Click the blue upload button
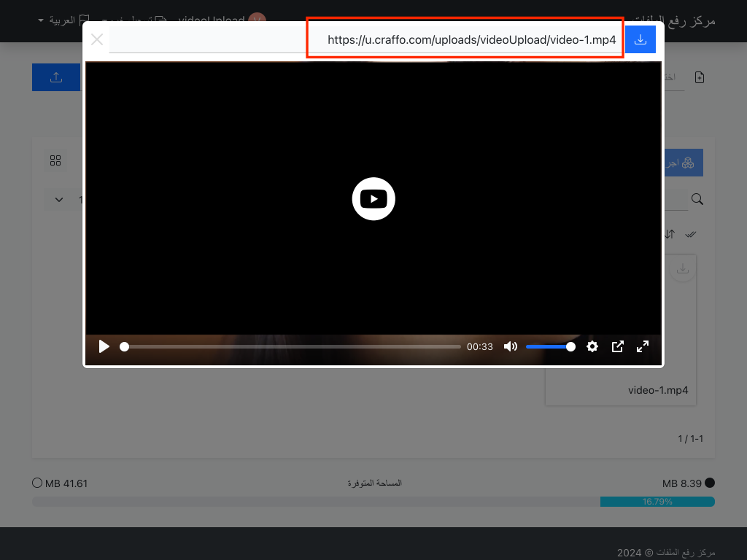This screenshot has height=560, width=747. [x=56, y=77]
